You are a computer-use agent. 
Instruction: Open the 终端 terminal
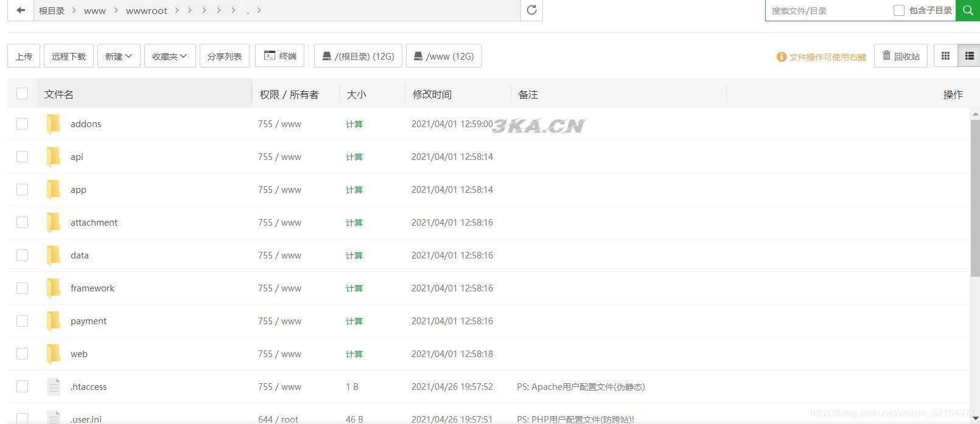[280, 56]
